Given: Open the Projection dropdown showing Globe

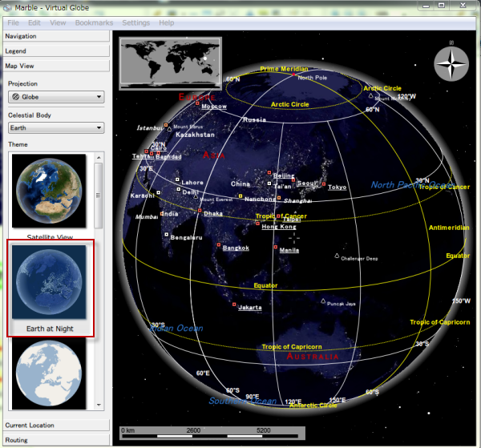Looking at the screenshot, I should [55, 97].
